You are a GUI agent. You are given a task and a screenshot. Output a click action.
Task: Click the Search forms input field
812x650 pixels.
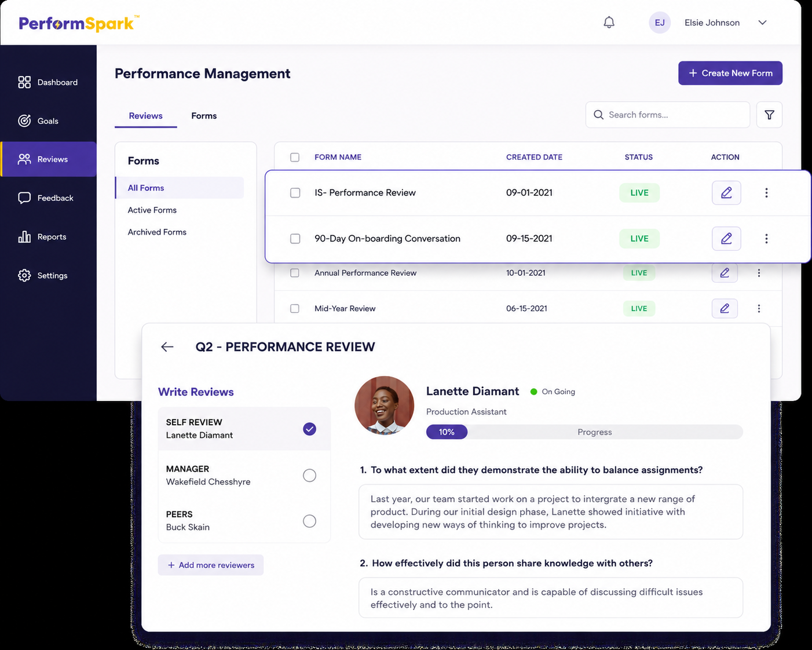(x=668, y=115)
